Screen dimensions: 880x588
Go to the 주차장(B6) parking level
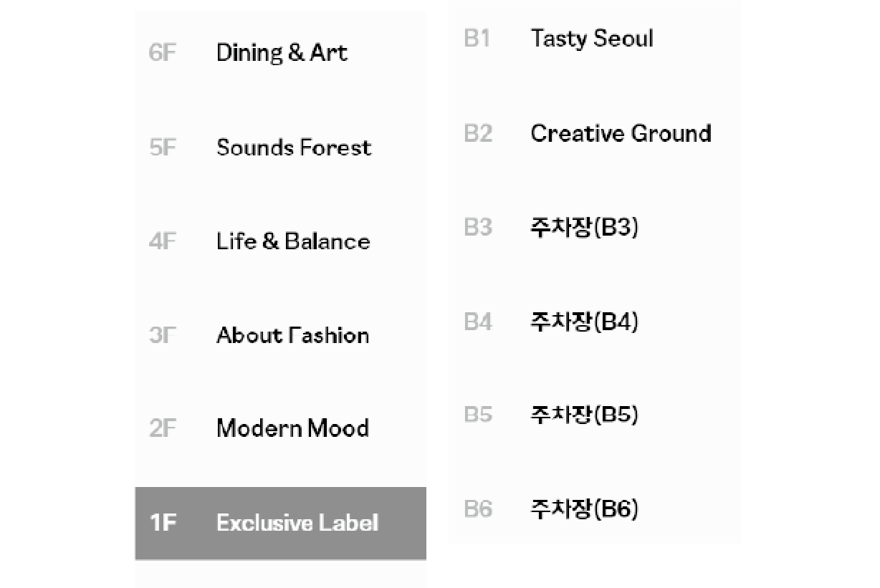coord(584,509)
